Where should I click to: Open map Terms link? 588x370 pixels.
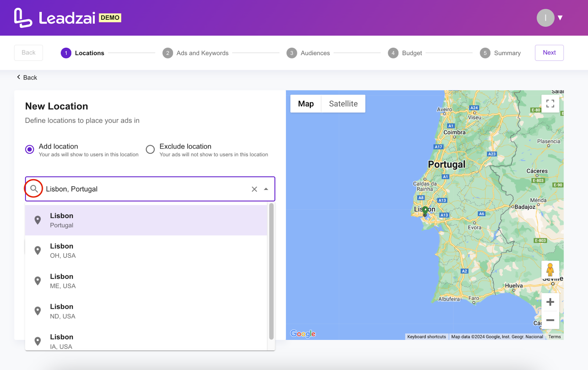click(x=555, y=337)
